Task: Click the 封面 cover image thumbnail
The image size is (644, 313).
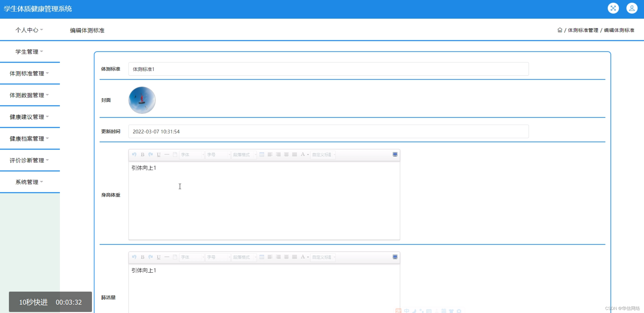Action: pyautogui.click(x=142, y=100)
